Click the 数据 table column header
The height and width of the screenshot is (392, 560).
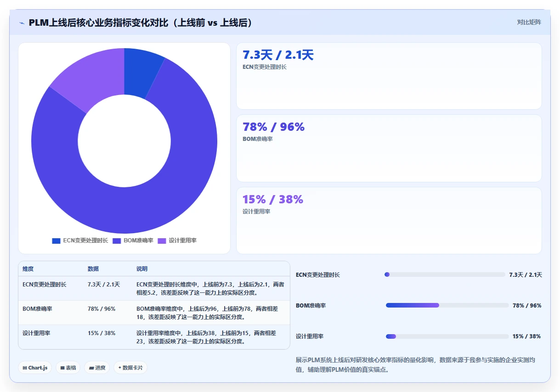[93, 269]
